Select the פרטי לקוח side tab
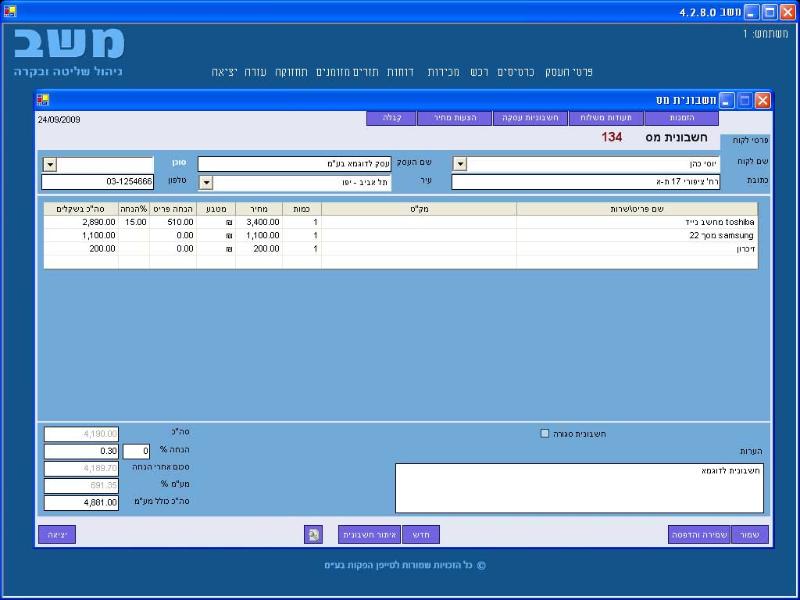This screenshot has height=600, width=800. pyautogui.click(x=746, y=140)
